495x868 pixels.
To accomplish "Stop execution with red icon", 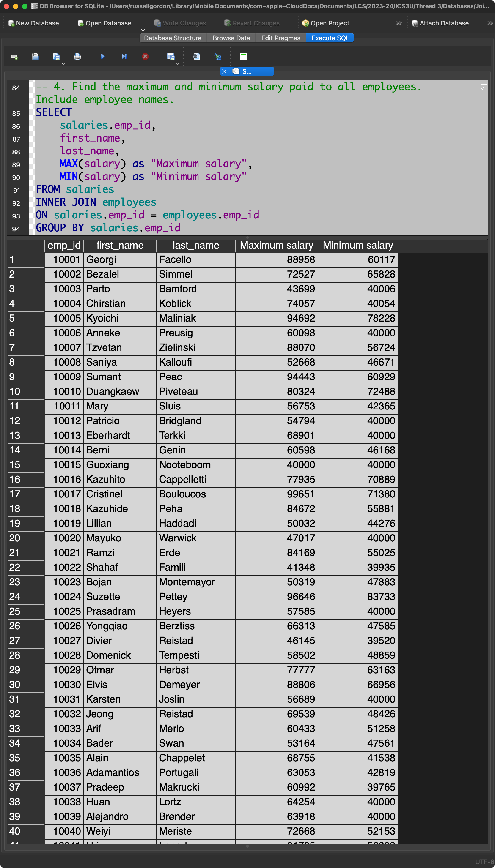I will point(145,56).
